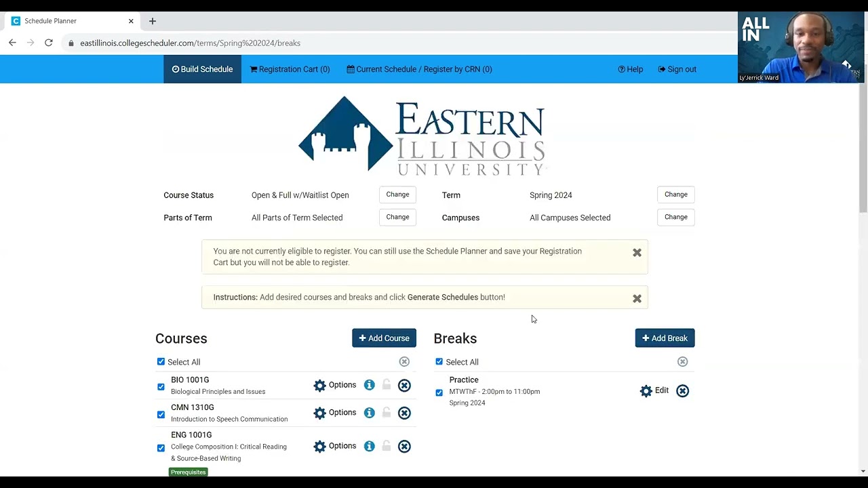The width and height of the screenshot is (868, 488).
Task: Click the ENG 1001G info icon
Action: pyautogui.click(x=369, y=446)
